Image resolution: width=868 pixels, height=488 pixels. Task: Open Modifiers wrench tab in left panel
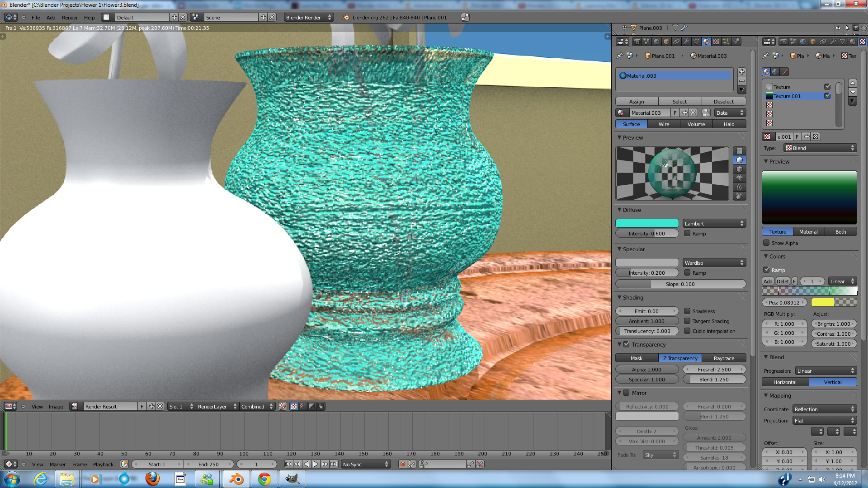coord(686,42)
